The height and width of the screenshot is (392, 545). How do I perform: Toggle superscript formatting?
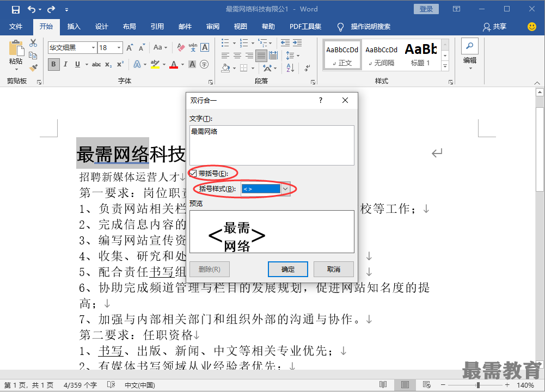[120, 64]
